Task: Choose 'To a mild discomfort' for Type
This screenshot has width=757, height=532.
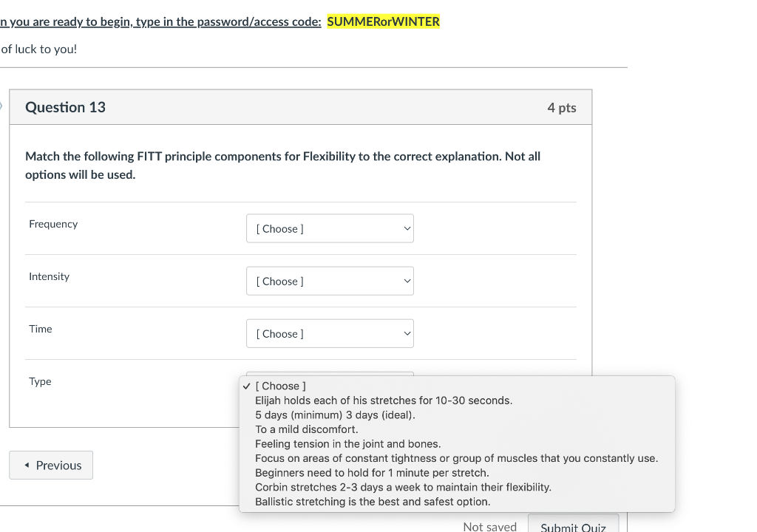Action: pos(306,429)
